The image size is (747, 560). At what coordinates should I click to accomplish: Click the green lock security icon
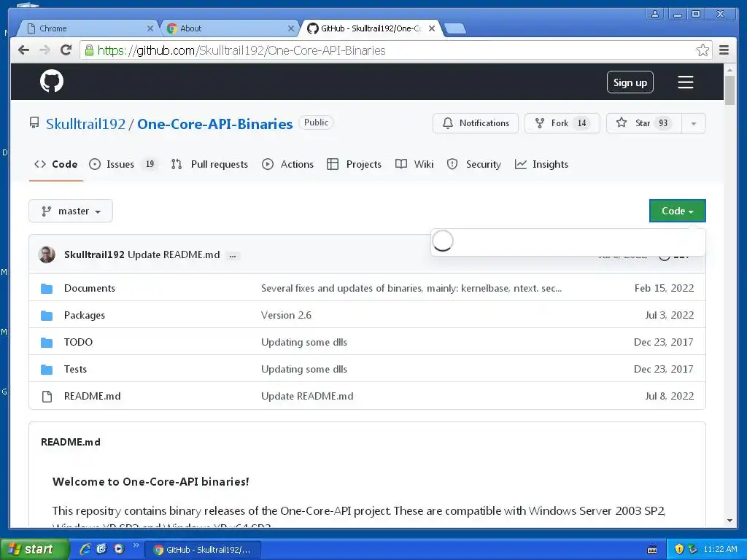(89, 50)
